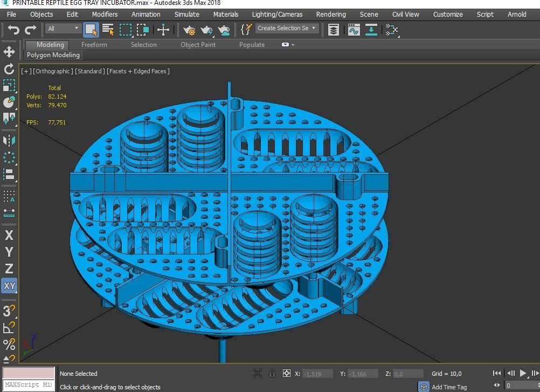Click the Play Animation button

point(522,373)
